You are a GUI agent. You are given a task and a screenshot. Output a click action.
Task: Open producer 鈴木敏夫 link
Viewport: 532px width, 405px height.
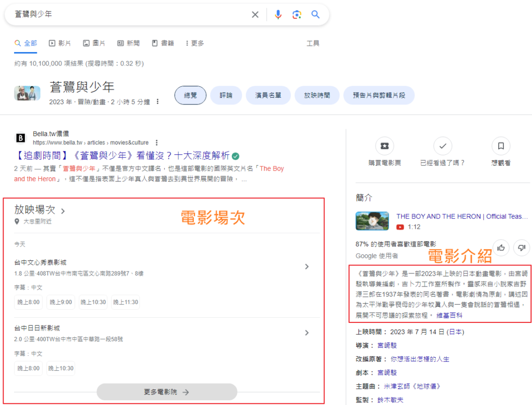tap(391, 400)
